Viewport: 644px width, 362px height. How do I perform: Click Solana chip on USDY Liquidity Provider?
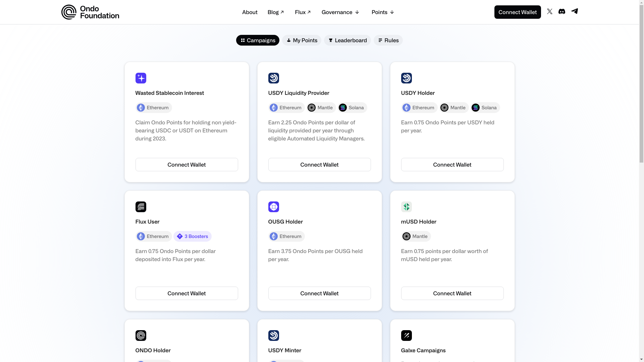(352, 108)
